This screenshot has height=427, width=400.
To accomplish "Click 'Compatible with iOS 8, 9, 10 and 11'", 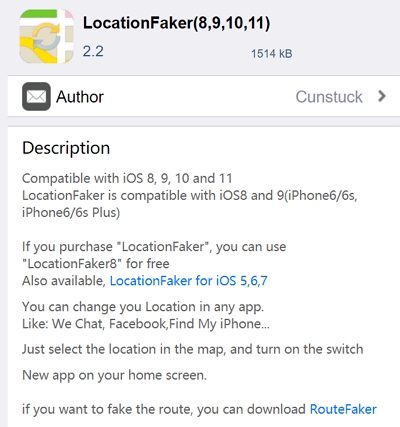I will (x=127, y=178).
